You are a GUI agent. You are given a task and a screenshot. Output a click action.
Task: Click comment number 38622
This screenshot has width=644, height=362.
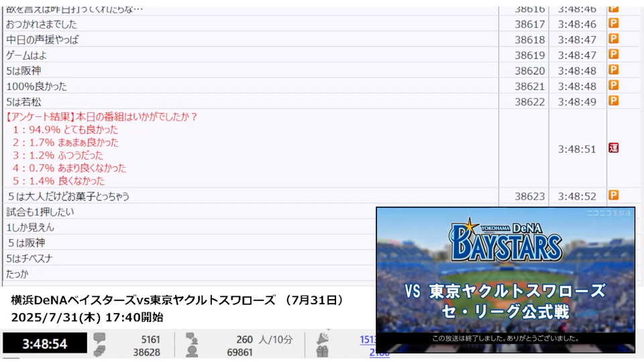pyautogui.click(x=529, y=102)
